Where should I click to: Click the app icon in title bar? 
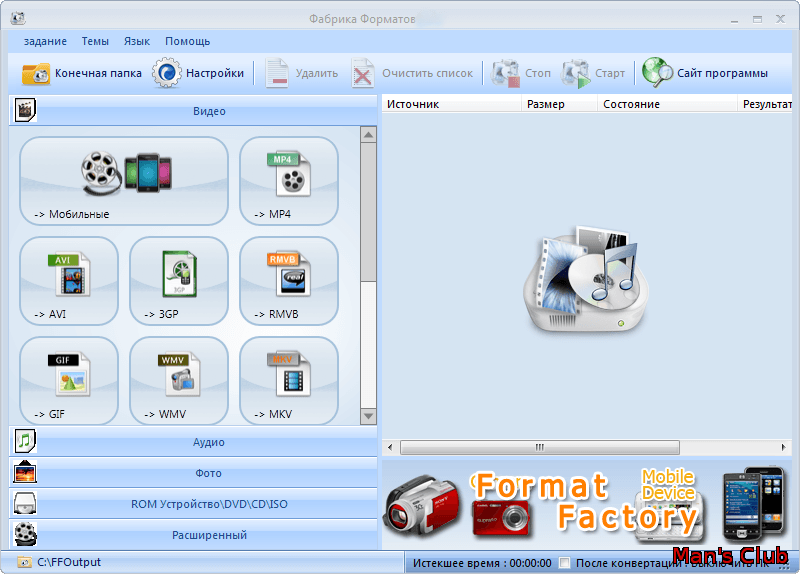pyautogui.click(x=18, y=18)
